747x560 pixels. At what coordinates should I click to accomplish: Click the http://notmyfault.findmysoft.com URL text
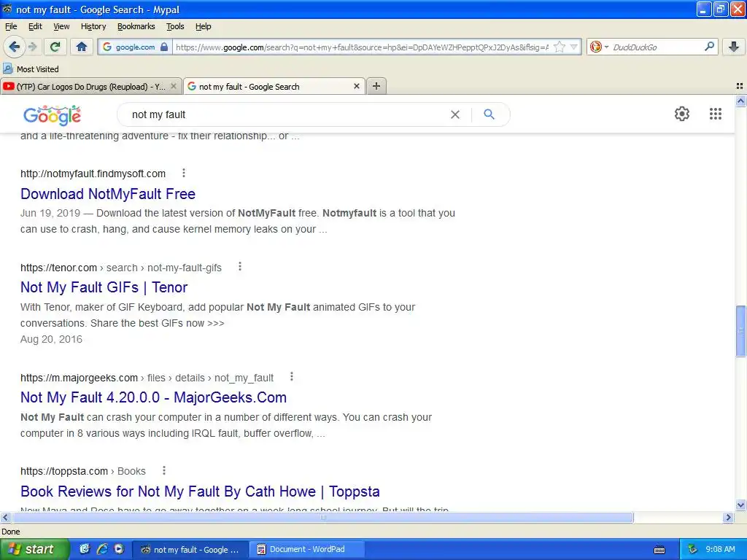93,174
